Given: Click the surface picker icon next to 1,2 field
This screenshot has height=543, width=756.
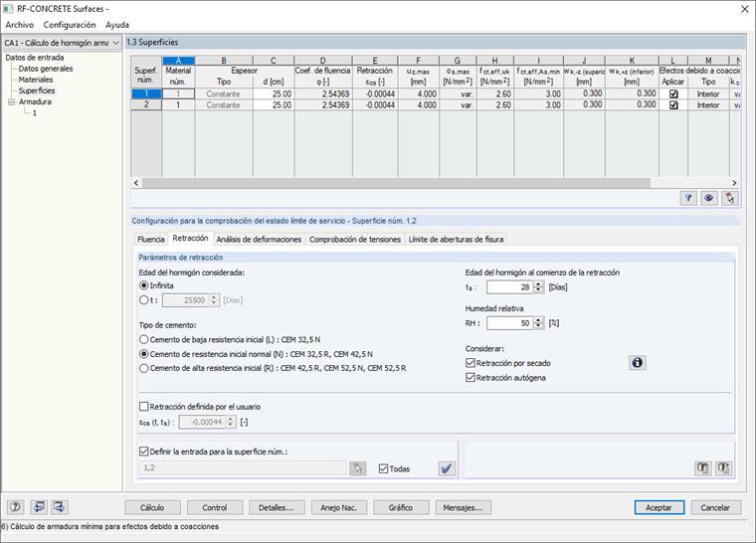Looking at the screenshot, I should tap(357, 468).
